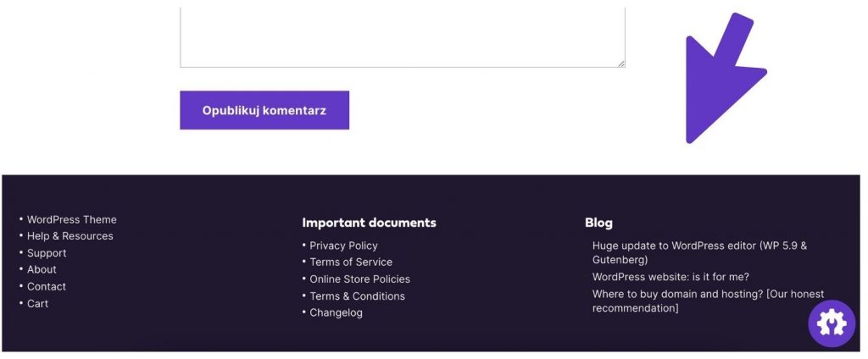Open WordPress website: is it for me? post

[670, 277]
